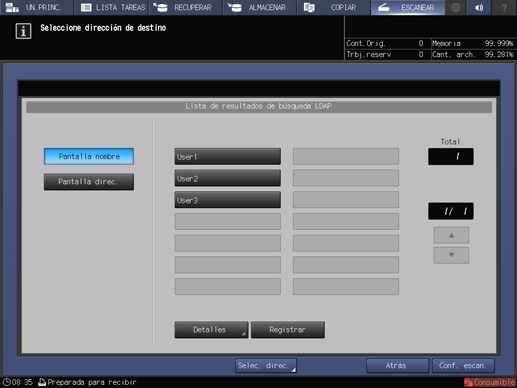This screenshot has width=517, height=388.
Task: Open the Selec. direc. menu
Action: pyautogui.click(x=266, y=366)
